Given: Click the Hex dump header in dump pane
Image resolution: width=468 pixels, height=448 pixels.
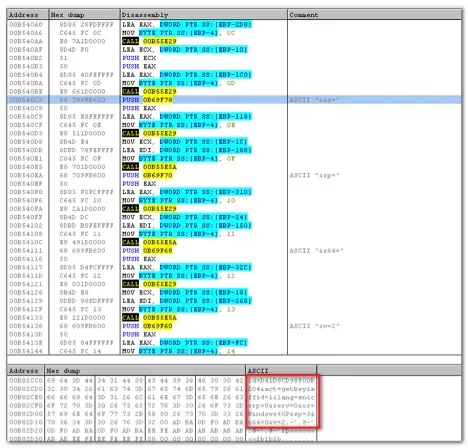Looking at the screenshot, I should [x=145, y=371].
